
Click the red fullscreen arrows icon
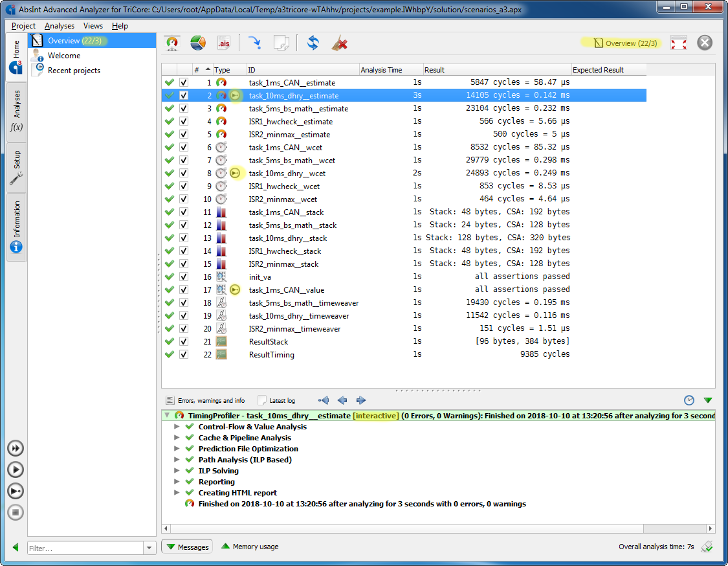[679, 43]
